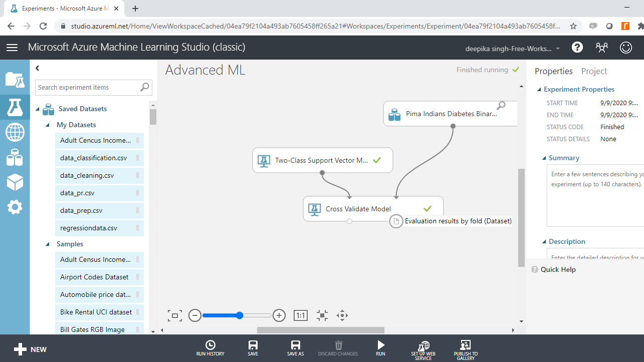Open Run History
Image resolution: width=644 pixels, height=362 pixels.
tap(210, 348)
